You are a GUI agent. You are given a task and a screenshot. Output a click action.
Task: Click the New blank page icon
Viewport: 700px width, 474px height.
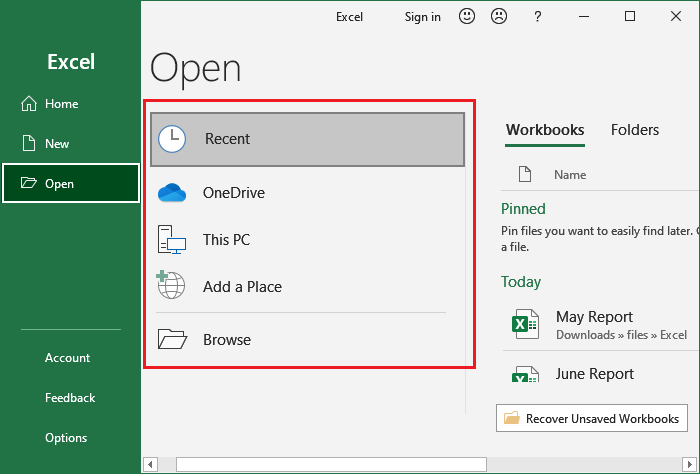pyautogui.click(x=29, y=143)
